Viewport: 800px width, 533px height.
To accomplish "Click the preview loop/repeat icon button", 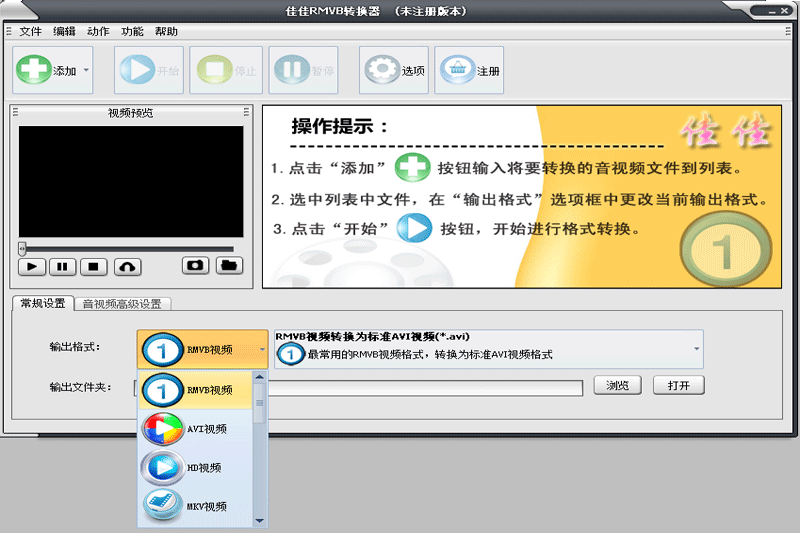I will [128, 267].
